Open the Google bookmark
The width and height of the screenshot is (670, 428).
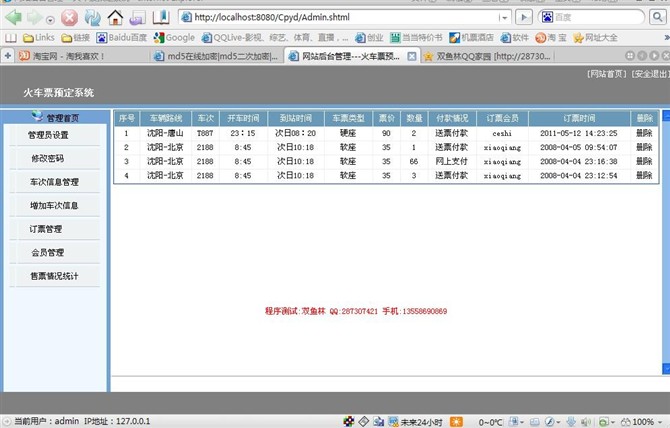click(x=174, y=38)
